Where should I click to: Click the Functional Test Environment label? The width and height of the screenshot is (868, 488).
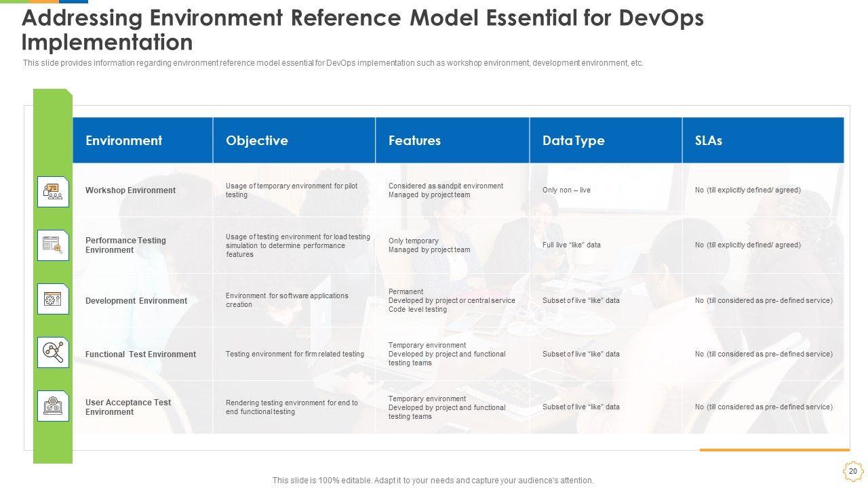pyautogui.click(x=140, y=354)
